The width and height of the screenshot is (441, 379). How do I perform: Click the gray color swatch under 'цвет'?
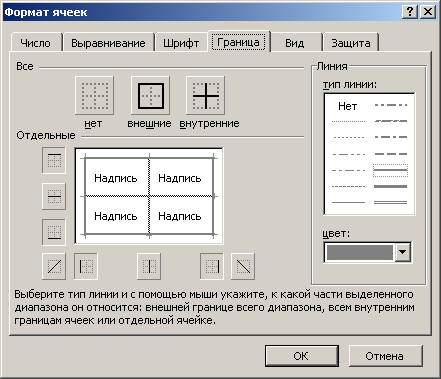[360, 252]
